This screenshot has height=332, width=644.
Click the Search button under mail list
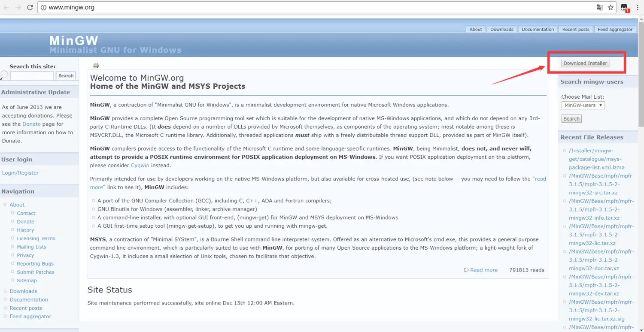571,119
